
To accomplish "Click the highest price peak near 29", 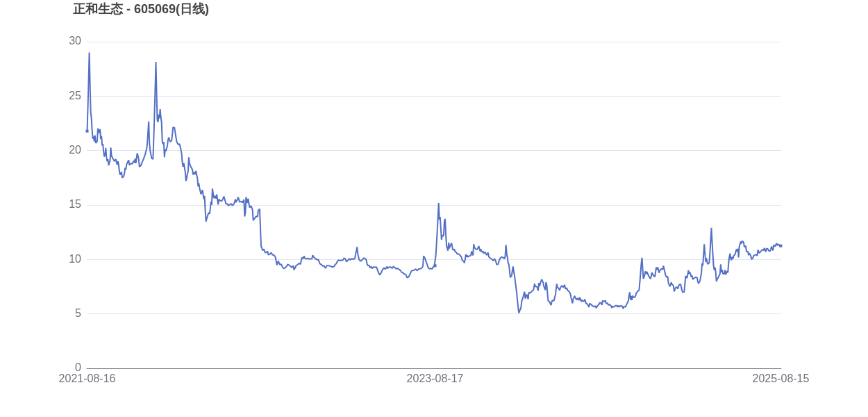I will pyautogui.click(x=89, y=54).
